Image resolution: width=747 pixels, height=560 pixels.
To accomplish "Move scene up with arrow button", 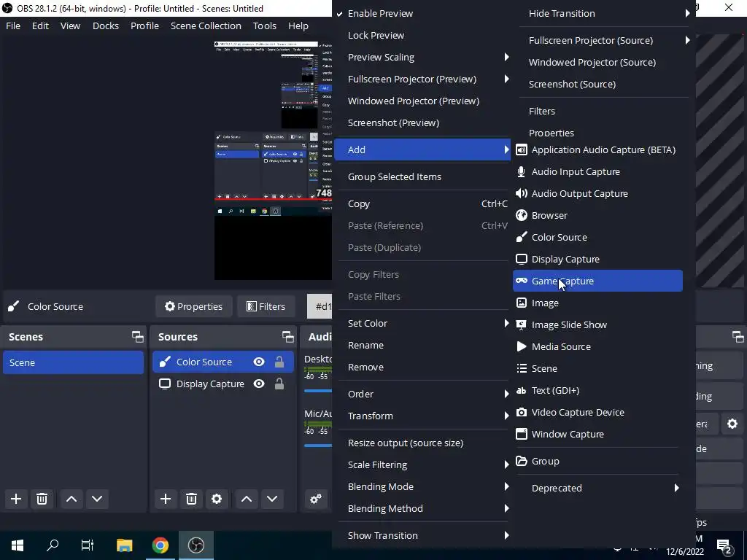I will 71,499.
